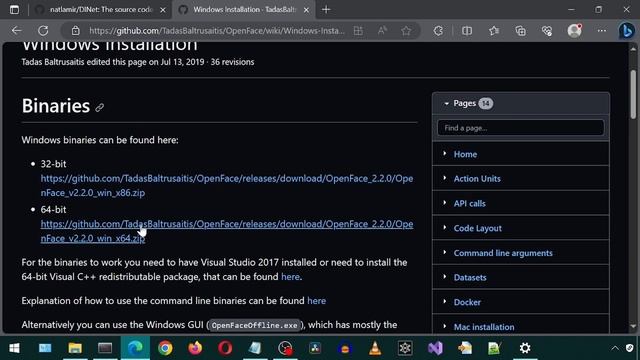Screen dimensions: 640x360
Task: Open the Bing Copilot sidebar icon
Action: [x=627, y=31]
